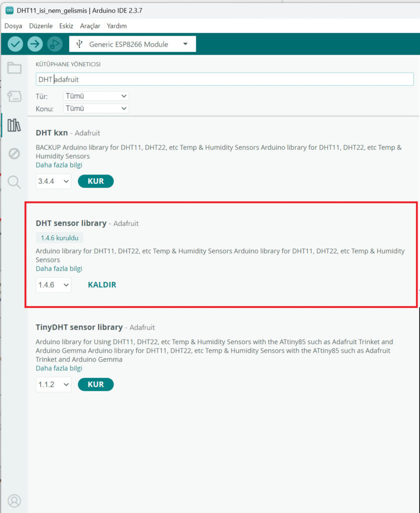Click the Upload arrow toolbar icon
Image resolution: width=420 pixels, height=513 pixels.
click(35, 44)
